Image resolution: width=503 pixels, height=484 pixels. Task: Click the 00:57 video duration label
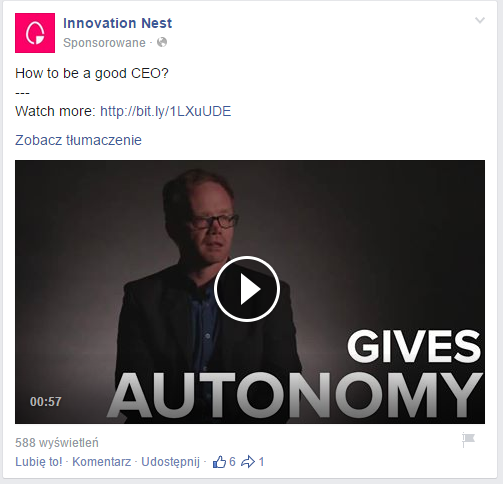point(46,402)
